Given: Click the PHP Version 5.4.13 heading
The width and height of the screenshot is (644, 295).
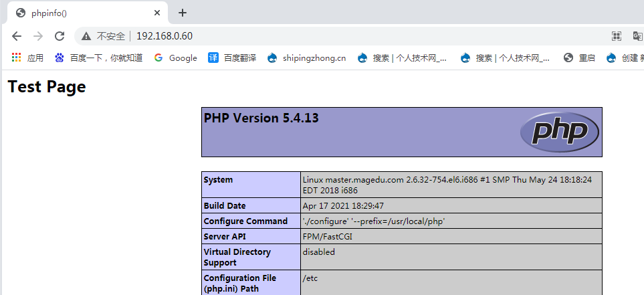Looking at the screenshot, I should click(261, 118).
